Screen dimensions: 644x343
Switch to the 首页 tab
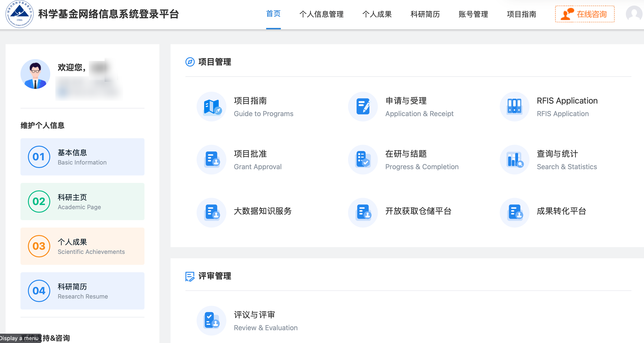[x=273, y=14]
